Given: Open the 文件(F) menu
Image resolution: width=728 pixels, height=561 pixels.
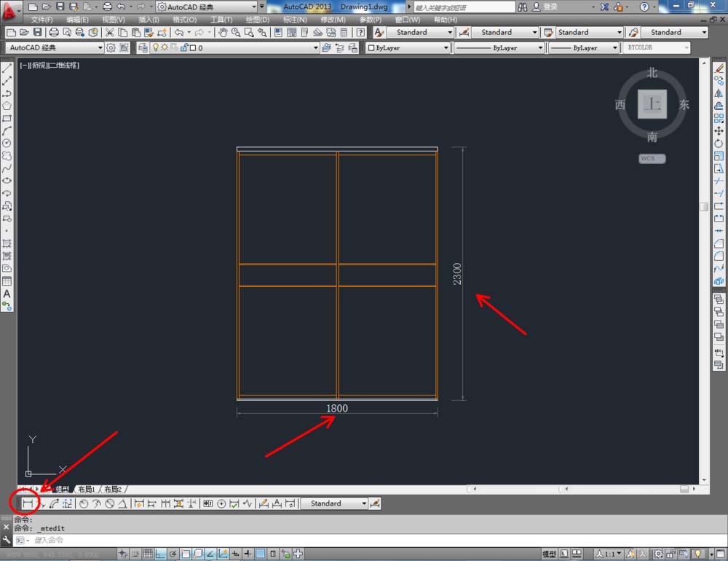Looking at the screenshot, I should tap(41, 20).
